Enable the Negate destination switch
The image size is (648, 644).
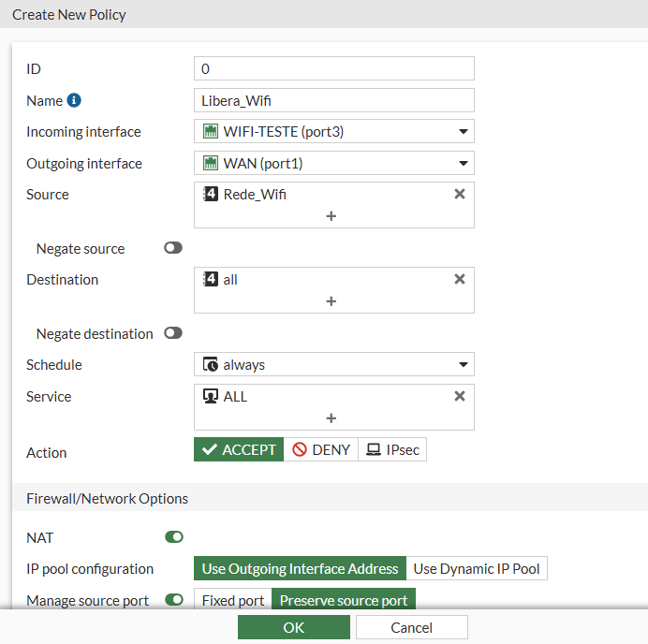[x=173, y=333]
